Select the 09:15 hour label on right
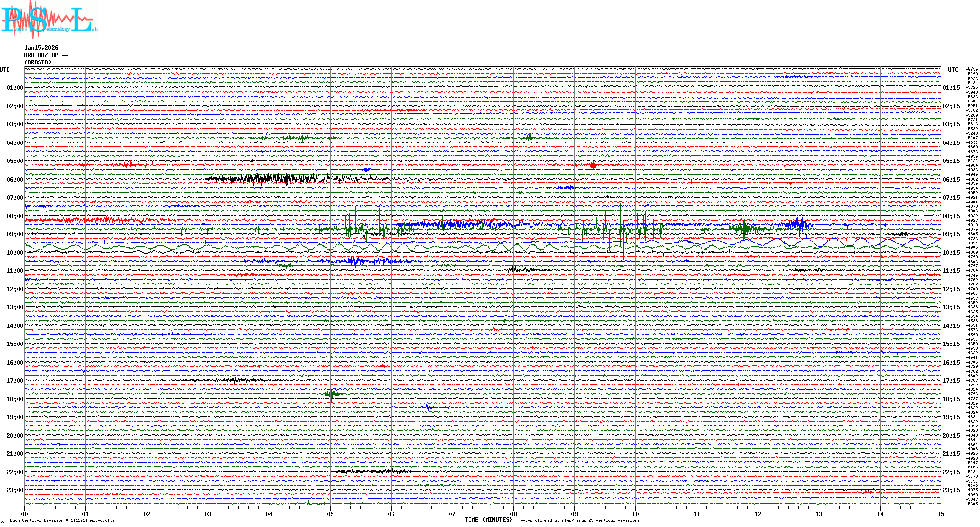The height and width of the screenshot is (527, 980). click(951, 234)
